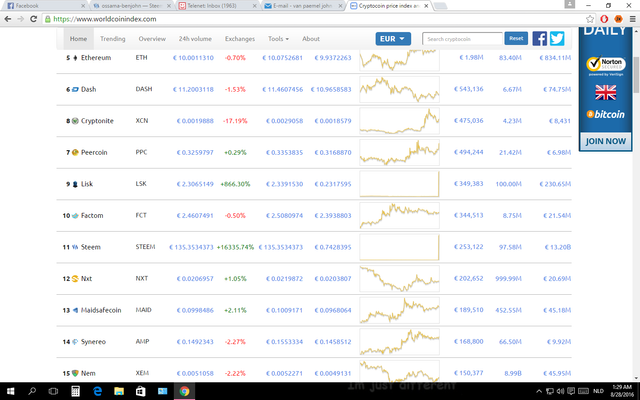Switch to the Telenet Inbox tab
640x400 pixels.
217,6
